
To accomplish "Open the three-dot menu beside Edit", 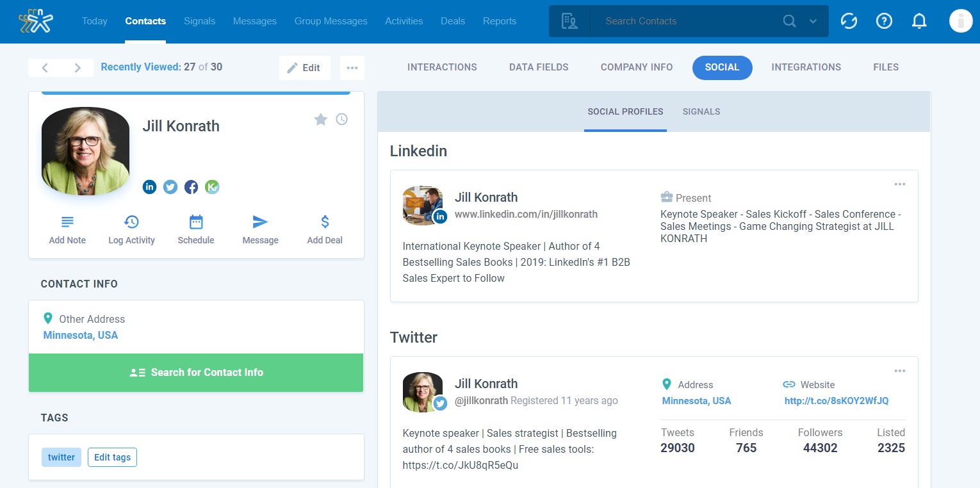I will pos(352,68).
